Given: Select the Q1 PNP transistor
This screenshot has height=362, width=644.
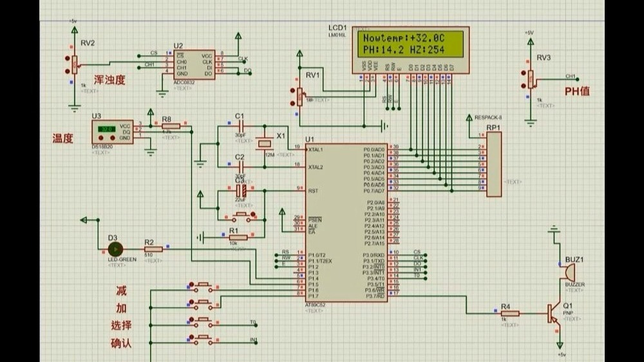Looking at the screenshot, I should (x=553, y=314).
